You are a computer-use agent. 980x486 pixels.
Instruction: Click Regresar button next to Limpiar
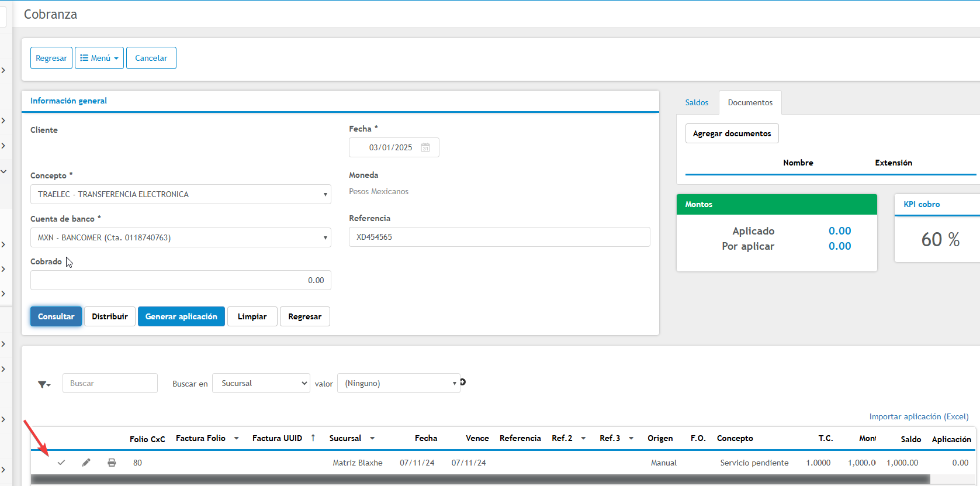tap(305, 316)
